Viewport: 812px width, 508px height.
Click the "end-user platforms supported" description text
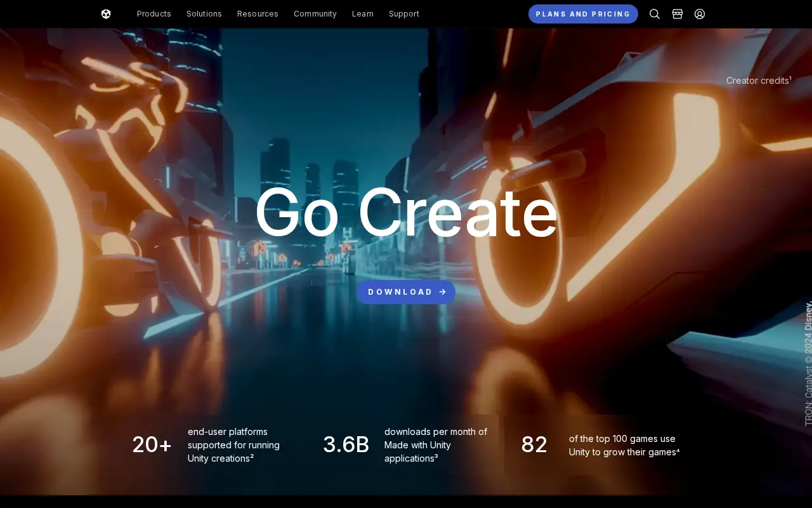point(234,445)
